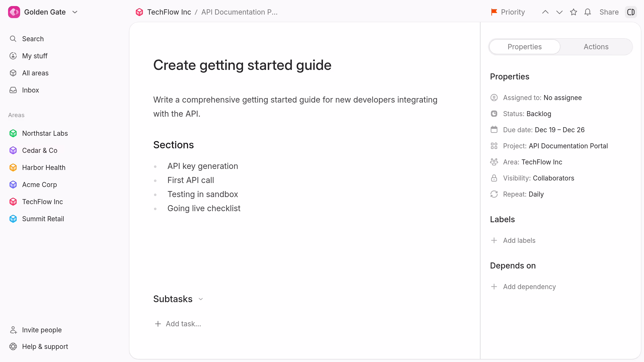Go to My stuff
The width and height of the screenshot is (644, 362).
tap(28, 56)
